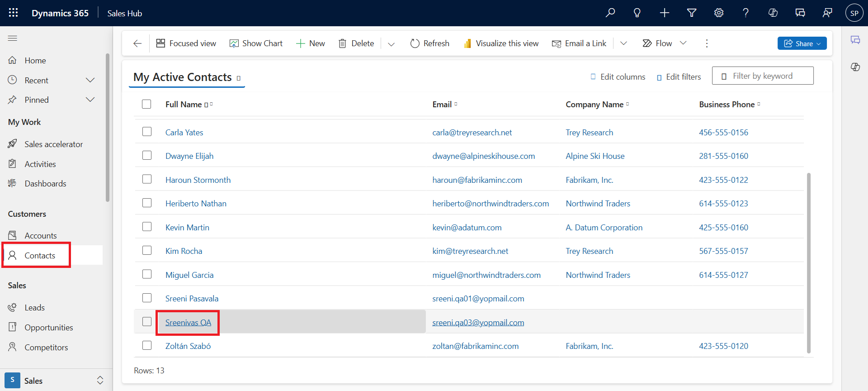
Task: Open the app launcher waffle icon
Action: (x=13, y=13)
